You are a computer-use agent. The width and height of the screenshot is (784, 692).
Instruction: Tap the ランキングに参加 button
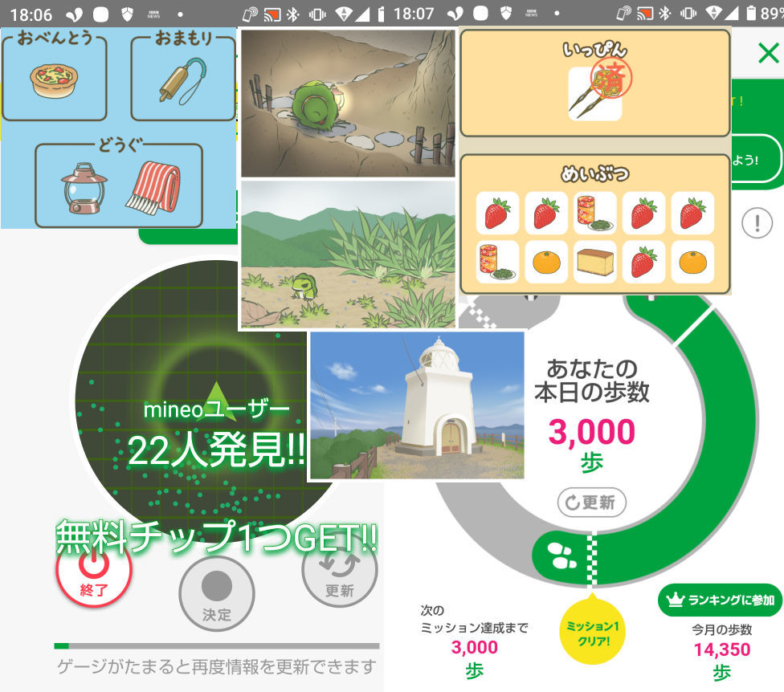click(720, 600)
